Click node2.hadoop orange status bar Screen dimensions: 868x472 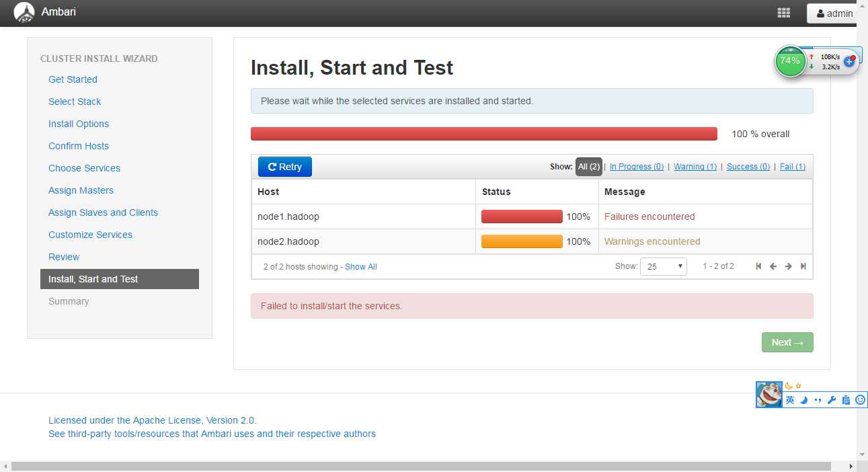(x=522, y=241)
